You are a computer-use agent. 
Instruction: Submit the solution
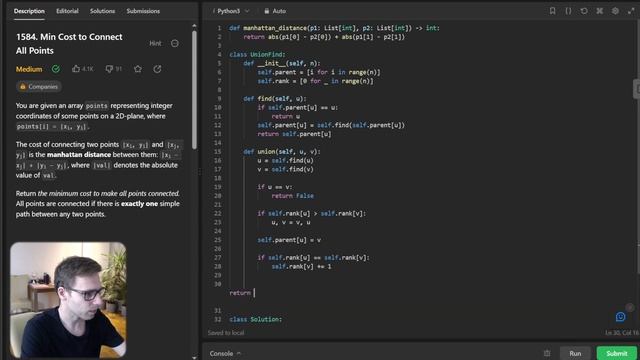point(617,353)
